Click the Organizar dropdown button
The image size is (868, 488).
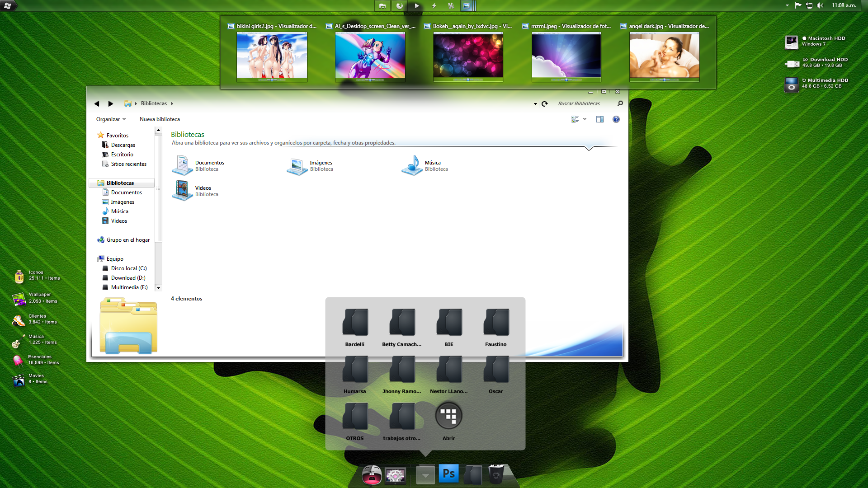point(110,118)
